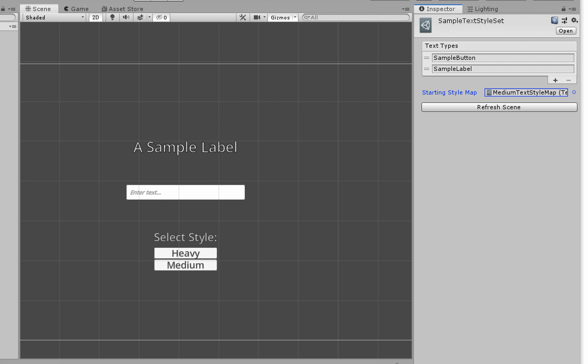
Task: Click the preset sliders icon in the Inspector header
Action: coord(564,20)
